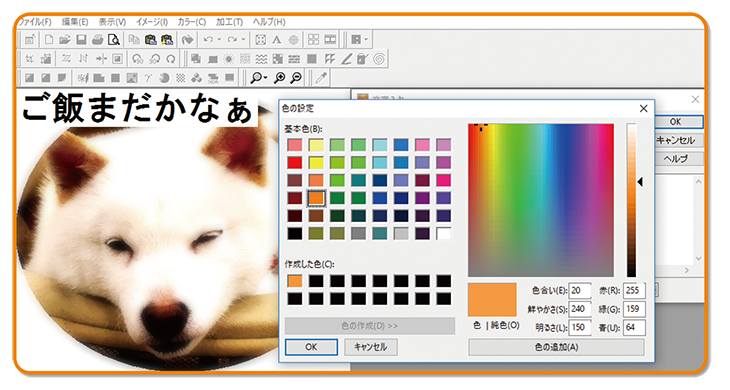Image resolution: width=730 pixels, height=390 pixels.
Task: Pick the orange custom color swatch
Action: pyautogui.click(x=295, y=281)
